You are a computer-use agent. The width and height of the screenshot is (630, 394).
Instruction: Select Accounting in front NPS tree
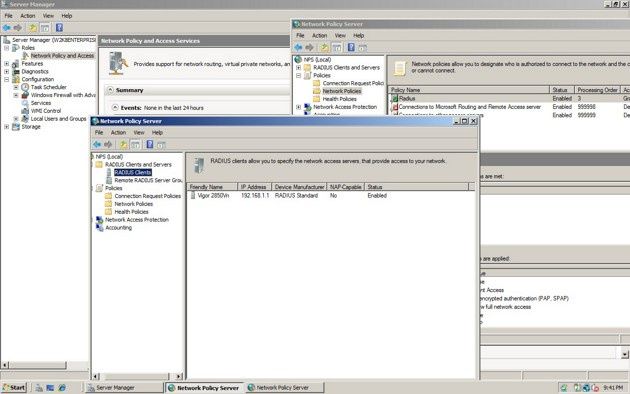(x=119, y=228)
